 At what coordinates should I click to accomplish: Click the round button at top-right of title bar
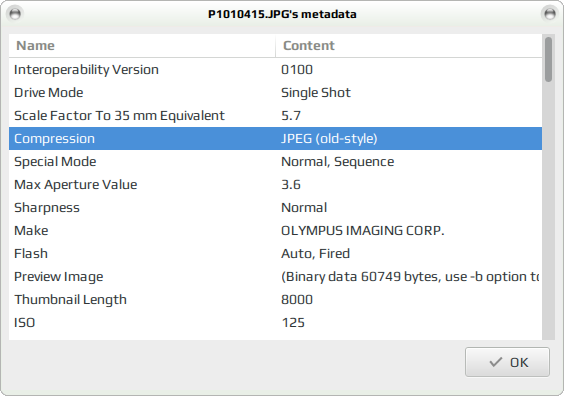(x=549, y=14)
